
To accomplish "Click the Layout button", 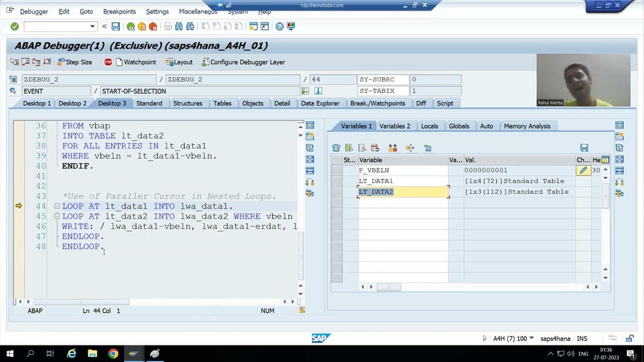I will tap(179, 62).
